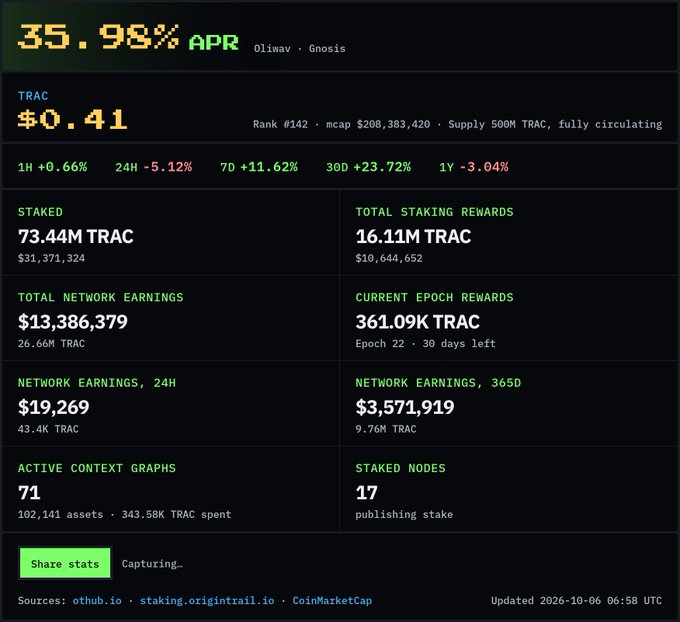Click the 9.76M TRAC subtext
Image resolution: width=680 pixels, height=622 pixels.
[386, 429]
